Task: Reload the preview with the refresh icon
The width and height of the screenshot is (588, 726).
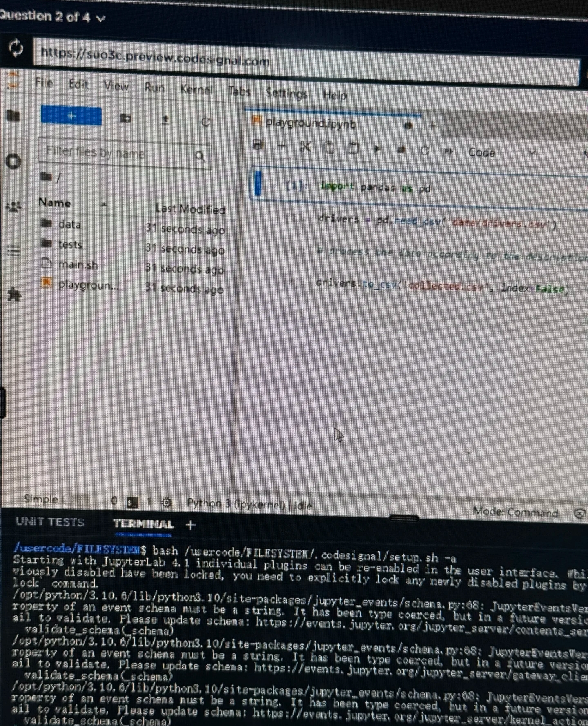Action: [x=16, y=48]
